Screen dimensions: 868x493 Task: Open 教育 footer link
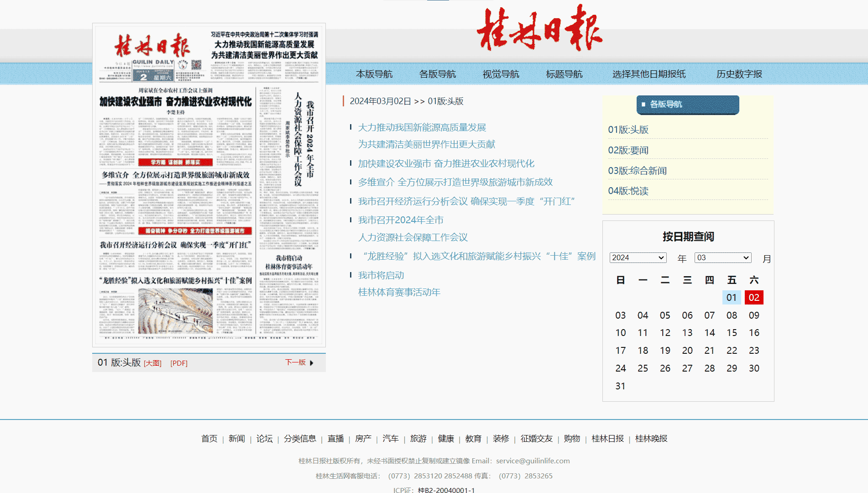(x=473, y=439)
